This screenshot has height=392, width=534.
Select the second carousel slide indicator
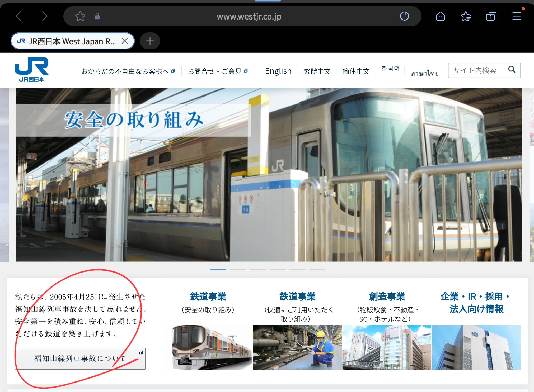point(238,270)
